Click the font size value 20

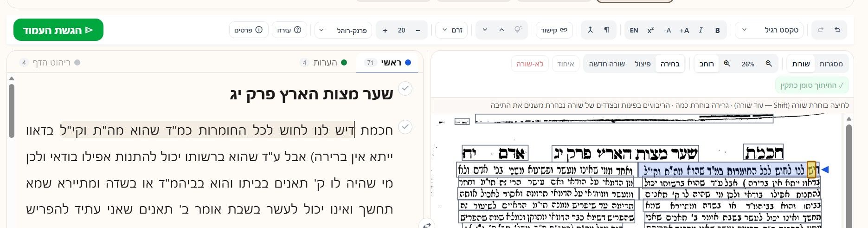[x=401, y=30]
